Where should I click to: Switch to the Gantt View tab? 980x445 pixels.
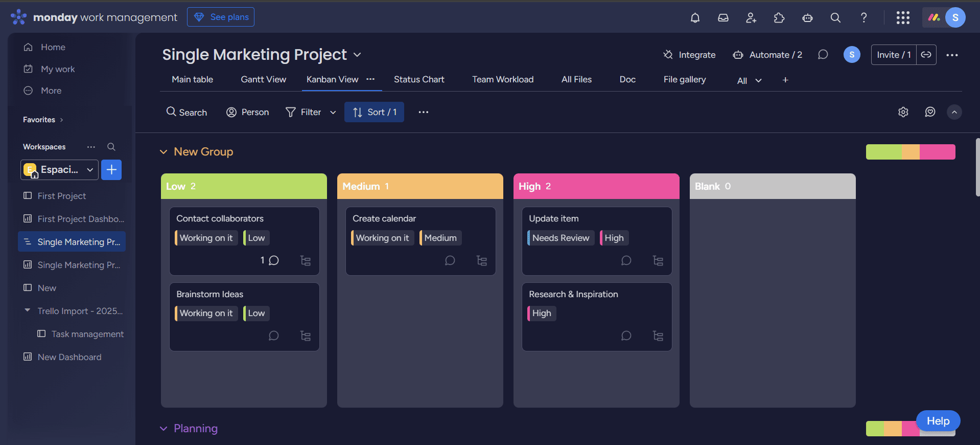pyautogui.click(x=263, y=79)
